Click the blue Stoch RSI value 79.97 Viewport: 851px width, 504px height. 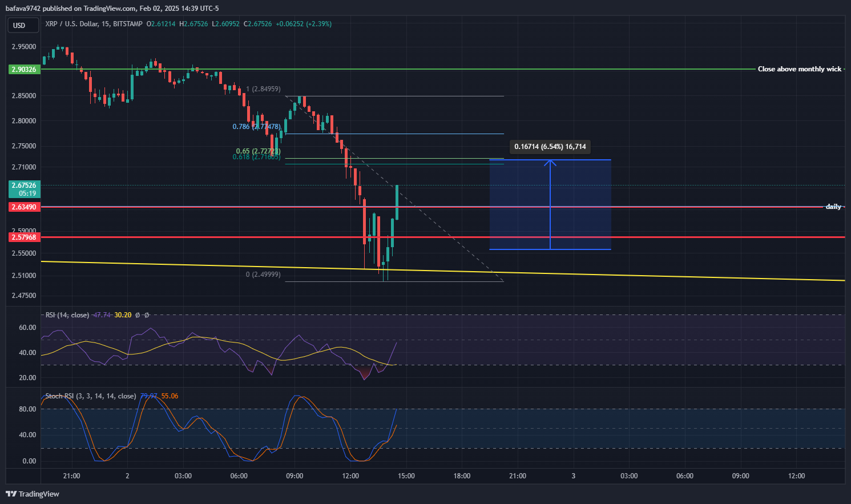(149, 396)
